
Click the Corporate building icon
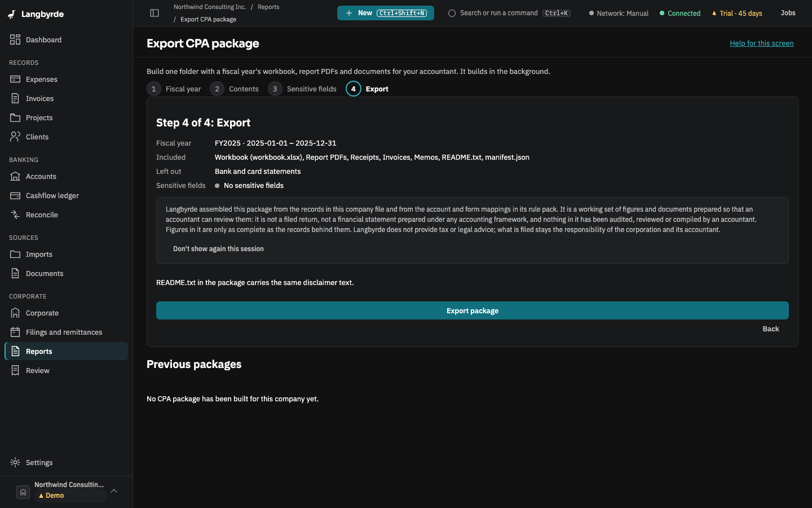click(15, 313)
